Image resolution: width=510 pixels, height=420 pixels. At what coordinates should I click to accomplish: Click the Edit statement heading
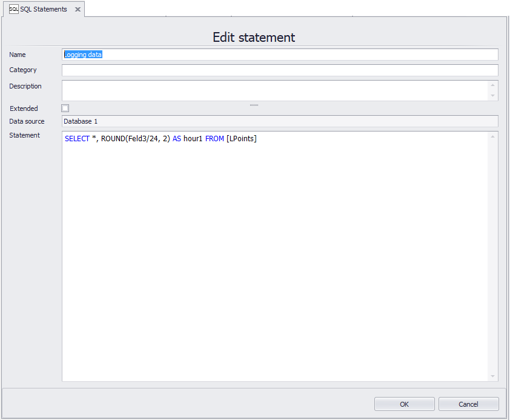(x=254, y=38)
